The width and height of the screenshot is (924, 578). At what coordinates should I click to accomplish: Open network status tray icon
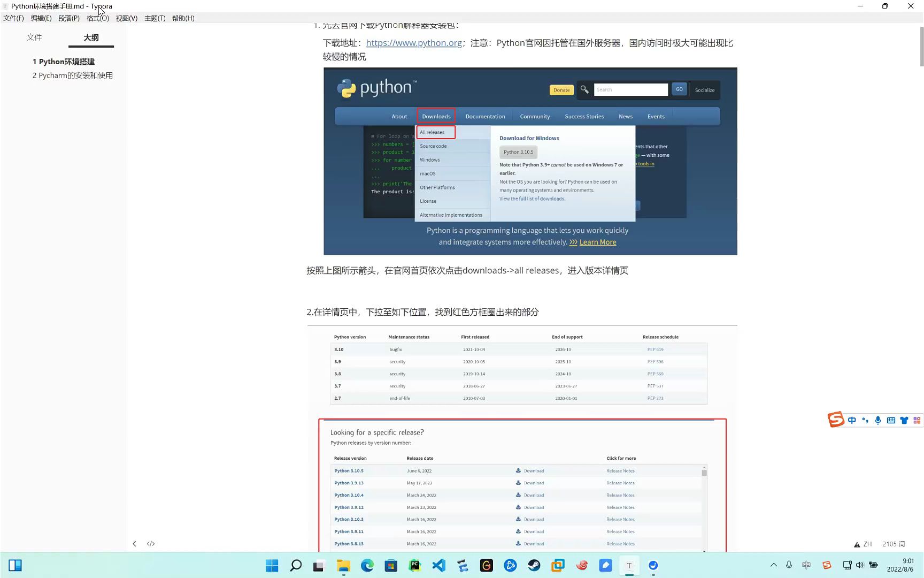coord(847,565)
